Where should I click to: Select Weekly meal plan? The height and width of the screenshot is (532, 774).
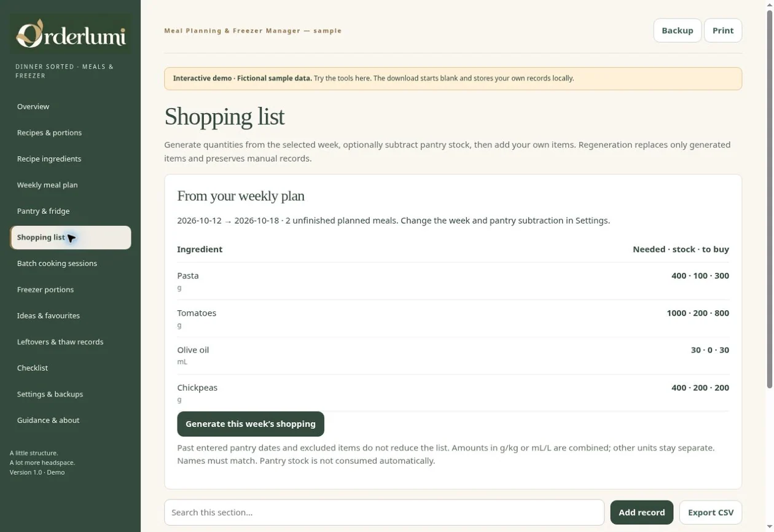coord(71,185)
